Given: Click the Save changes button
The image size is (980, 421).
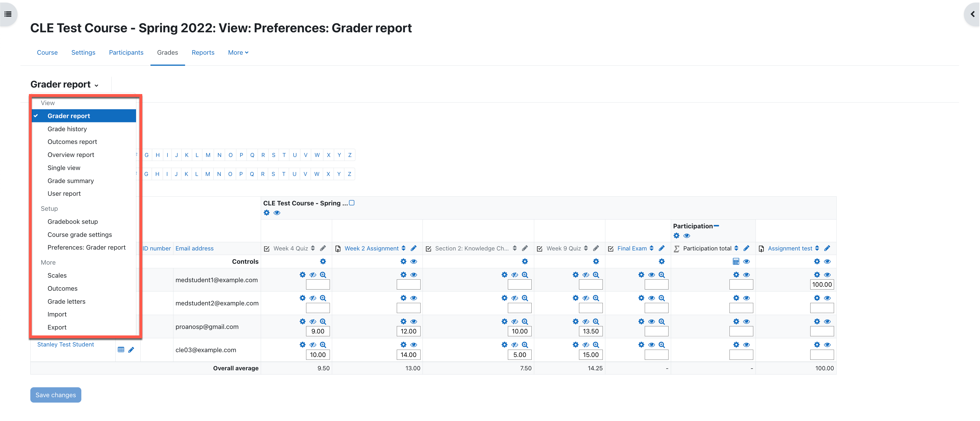Looking at the screenshot, I should [x=56, y=395].
